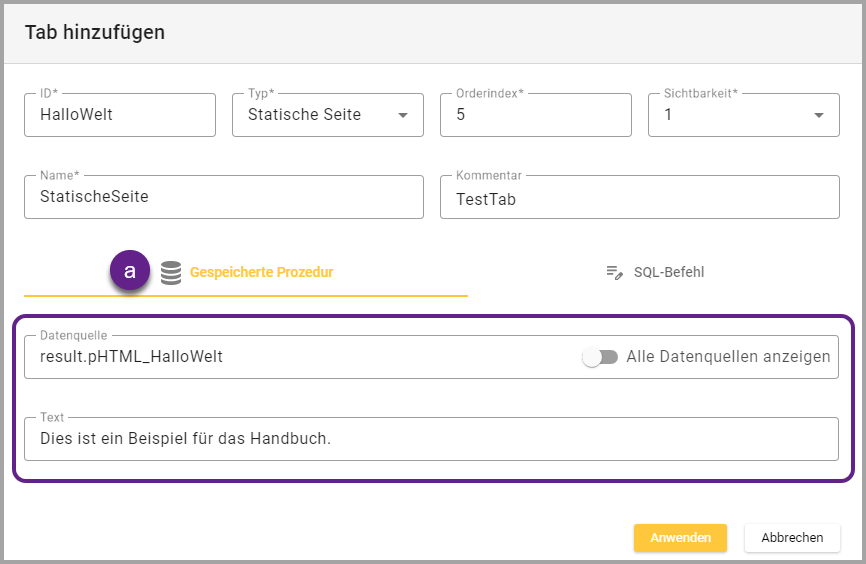Open the Sichtbarkeit dropdown arrow

[x=819, y=115]
